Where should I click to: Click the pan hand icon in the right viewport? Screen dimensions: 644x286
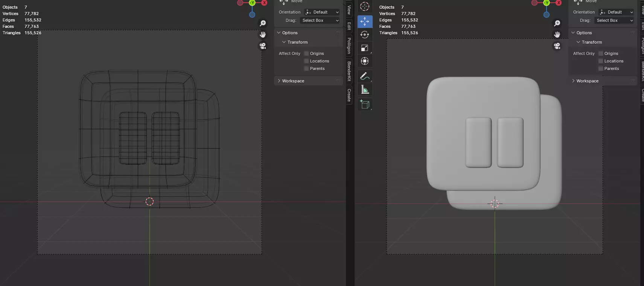(557, 35)
